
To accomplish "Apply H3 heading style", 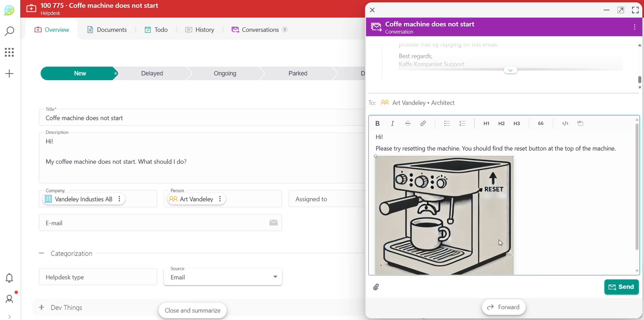I will point(517,123).
